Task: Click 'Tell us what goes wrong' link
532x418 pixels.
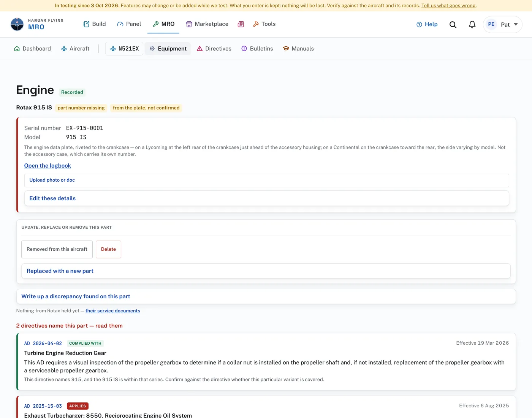Action: point(448,6)
